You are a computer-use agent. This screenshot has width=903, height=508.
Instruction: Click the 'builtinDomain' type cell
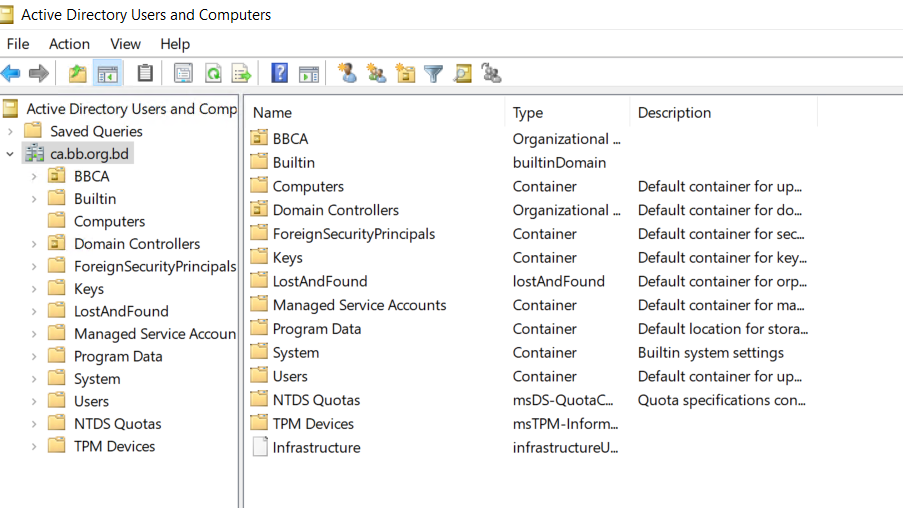559,162
